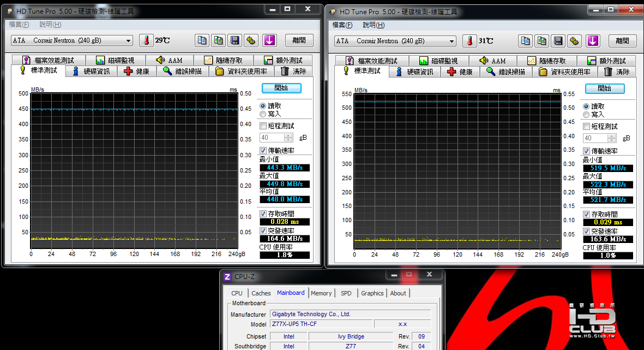Save screenshot floppy icon in left HD Tune window
This screenshot has height=350, width=644.
point(235,40)
